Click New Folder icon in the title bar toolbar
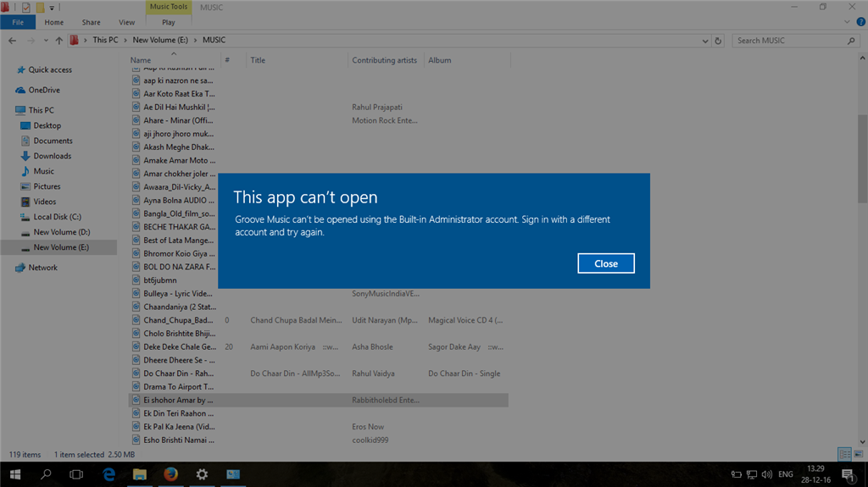Viewport: 868px width, 487px height. (40, 8)
